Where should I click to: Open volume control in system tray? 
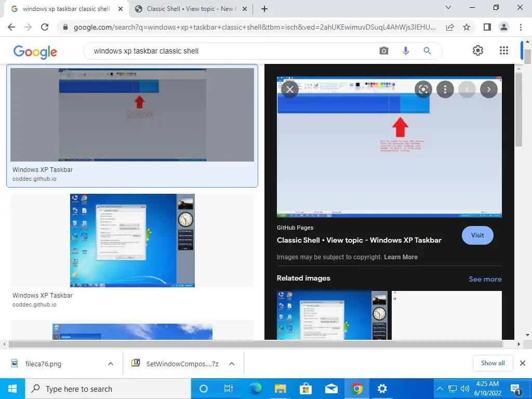tap(465, 389)
